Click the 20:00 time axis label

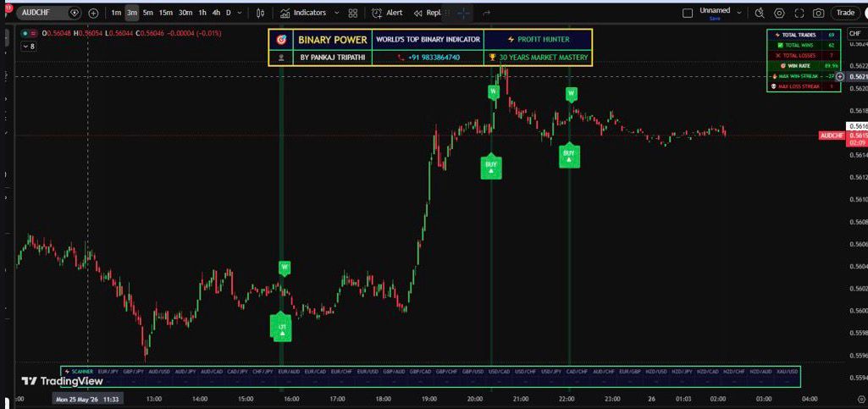point(474,399)
